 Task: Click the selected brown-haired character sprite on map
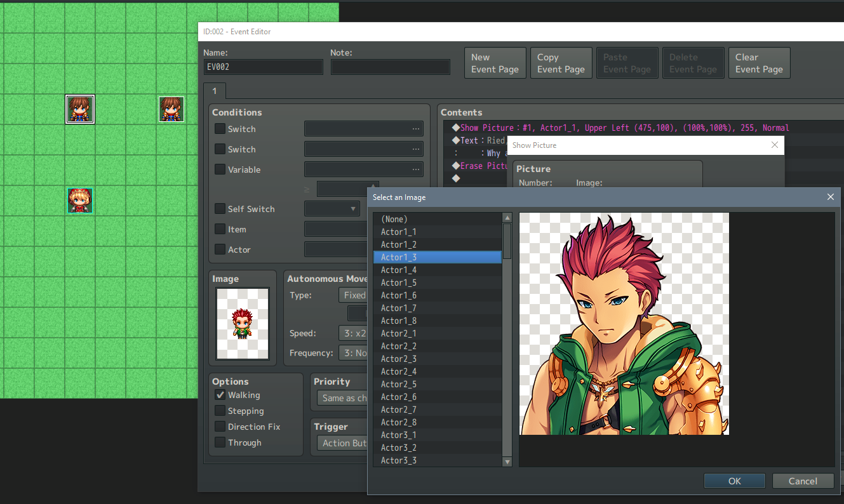(80, 109)
